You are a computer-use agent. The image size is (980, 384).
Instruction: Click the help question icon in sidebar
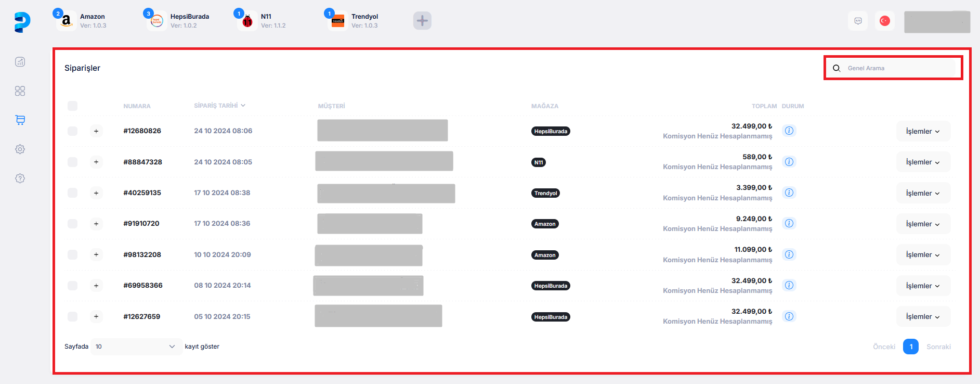click(x=20, y=178)
